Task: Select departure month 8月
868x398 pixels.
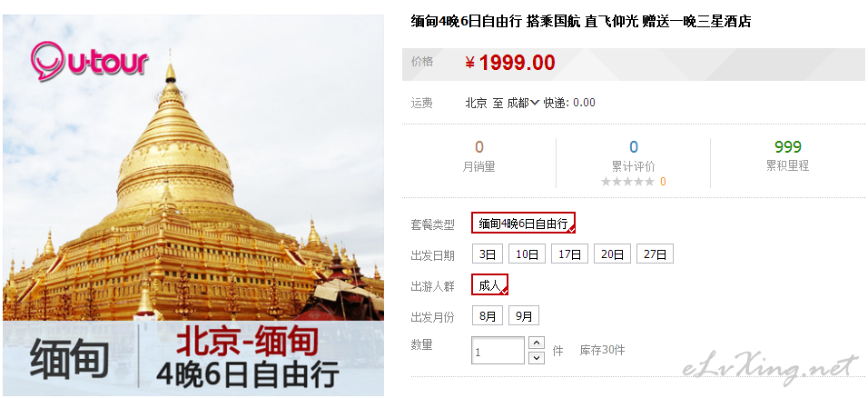Action: point(488,316)
